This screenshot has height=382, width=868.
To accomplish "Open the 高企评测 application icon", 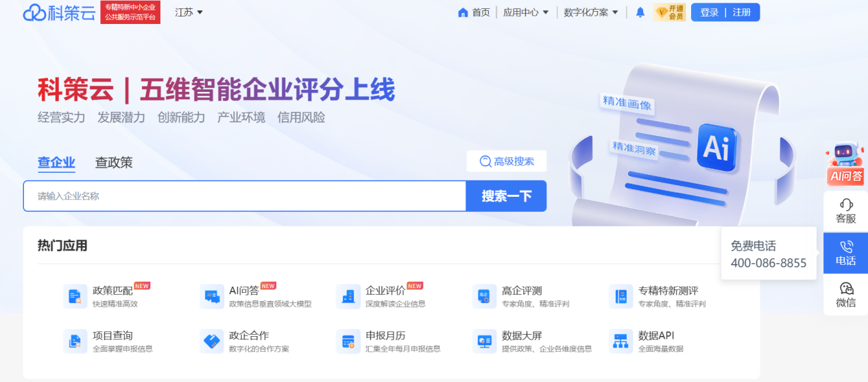I will [484, 296].
